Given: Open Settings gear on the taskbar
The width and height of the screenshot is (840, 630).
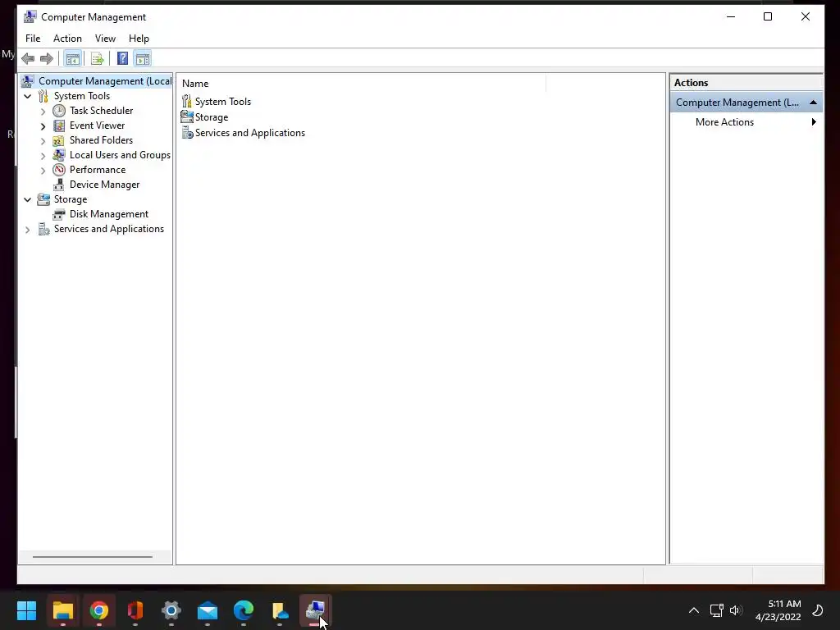Looking at the screenshot, I should tap(171, 610).
